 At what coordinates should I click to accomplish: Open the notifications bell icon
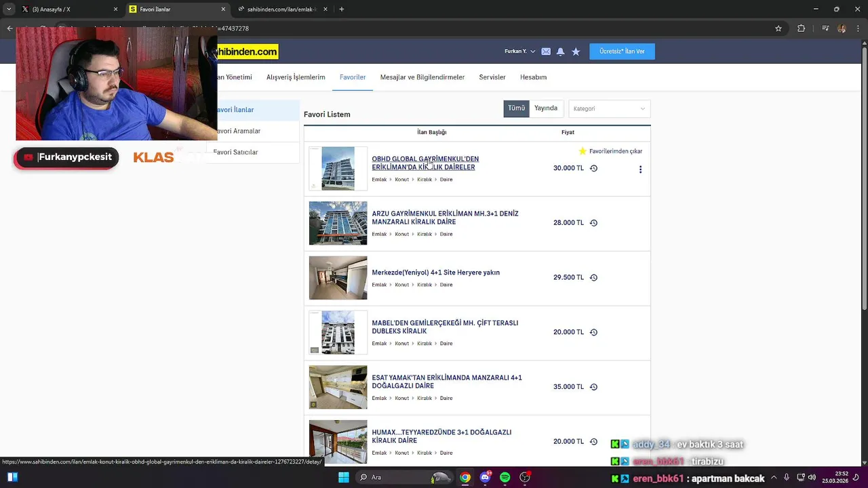pyautogui.click(x=560, y=52)
